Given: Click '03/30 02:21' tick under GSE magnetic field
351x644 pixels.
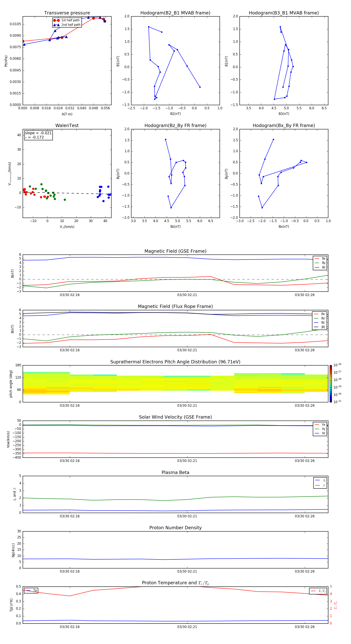Looking at the screenshot, I should [187, 295].
